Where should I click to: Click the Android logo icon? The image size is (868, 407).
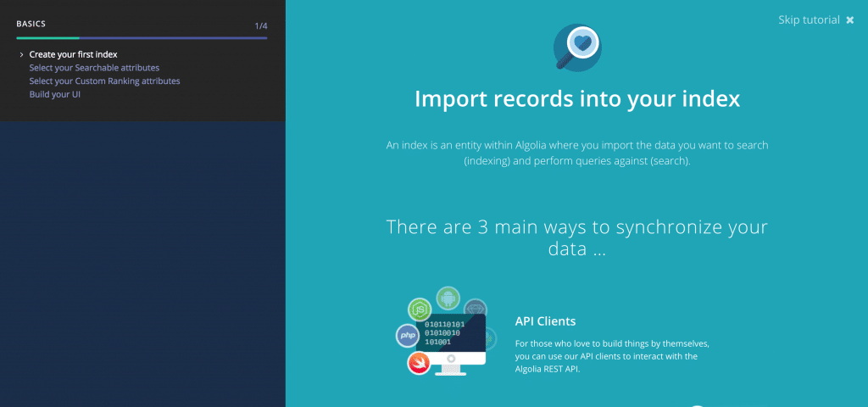[x=448, y=298]
